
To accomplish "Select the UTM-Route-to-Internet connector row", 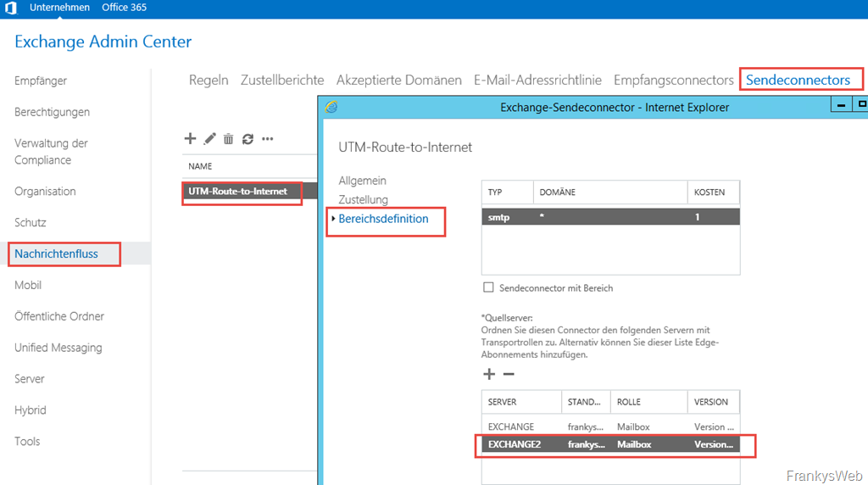I will [238, 192].
